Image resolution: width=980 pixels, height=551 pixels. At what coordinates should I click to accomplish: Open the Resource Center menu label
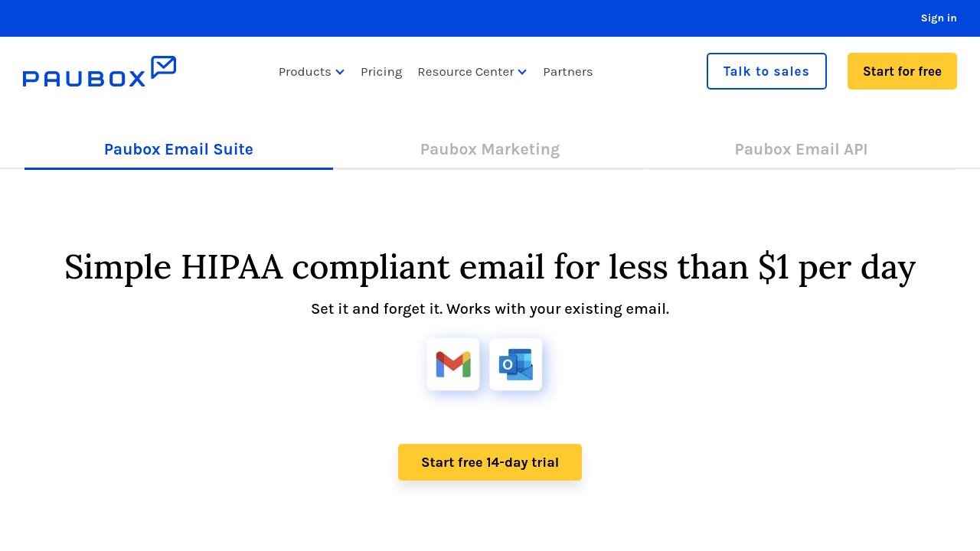[x=465, y=72]
